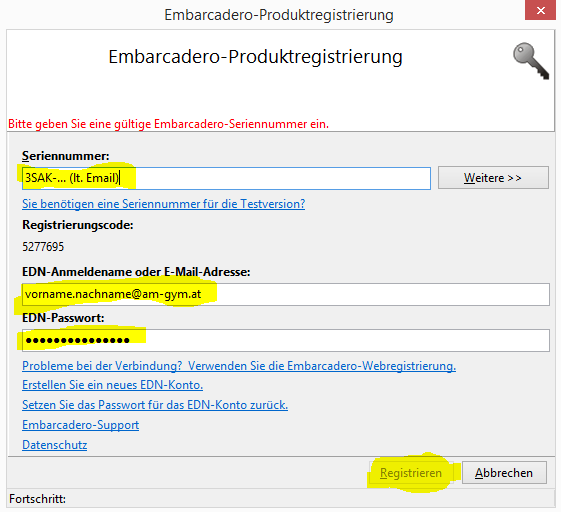This screenshot has height=512, width=561.
Task: Click the Registrieren button
Action: click(x=411, y=473)
